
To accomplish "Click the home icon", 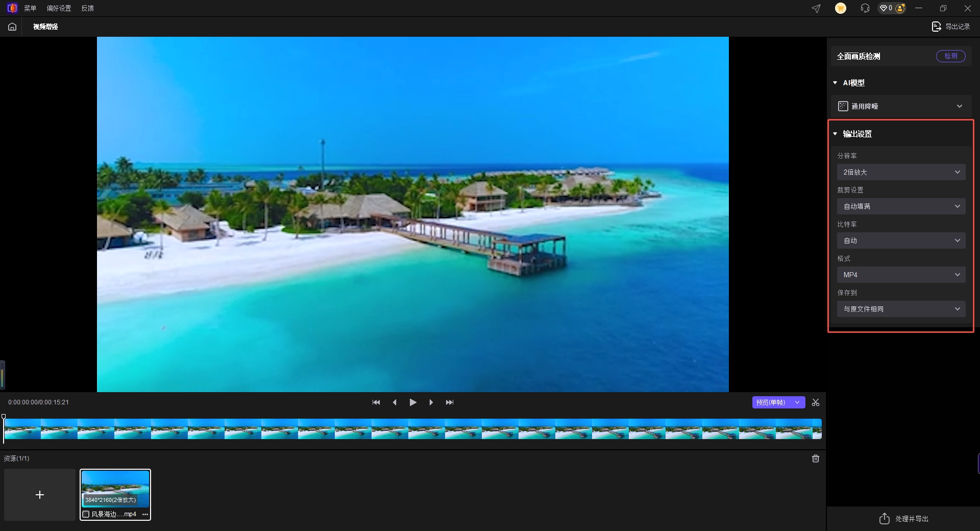I will [12, 27].
